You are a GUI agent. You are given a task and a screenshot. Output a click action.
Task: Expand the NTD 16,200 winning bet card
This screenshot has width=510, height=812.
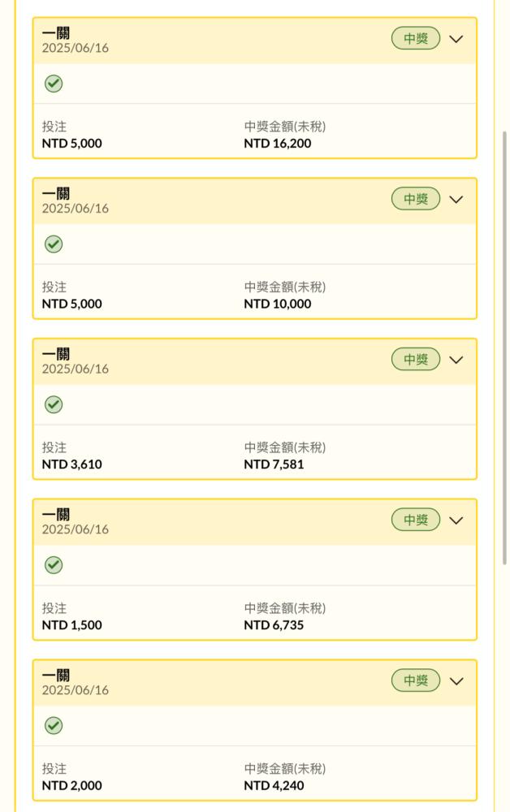(456, 39)
